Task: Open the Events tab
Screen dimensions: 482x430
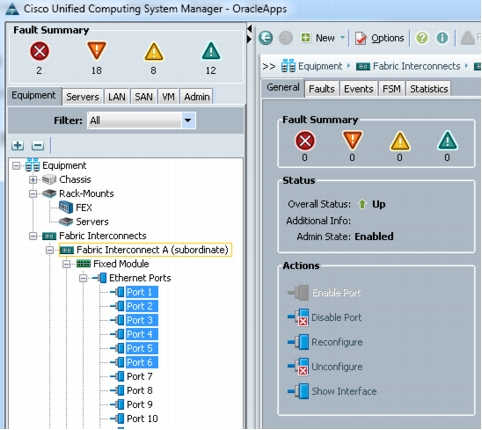Action: pos(358,89)
